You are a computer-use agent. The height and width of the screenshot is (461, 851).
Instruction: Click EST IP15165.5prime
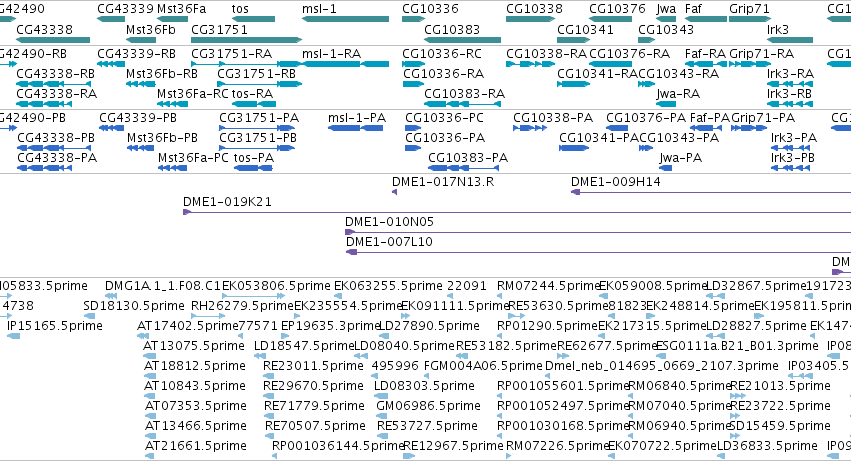[14, 336]
